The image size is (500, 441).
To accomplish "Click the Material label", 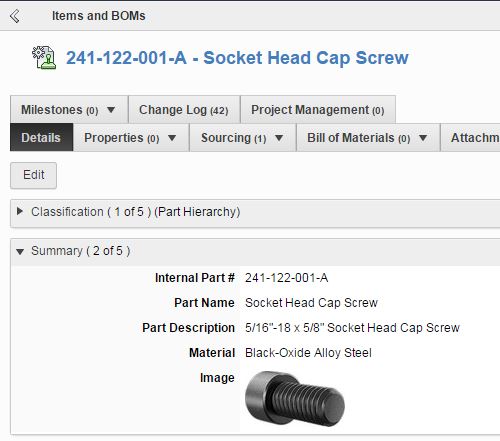I will click(212, 353).
